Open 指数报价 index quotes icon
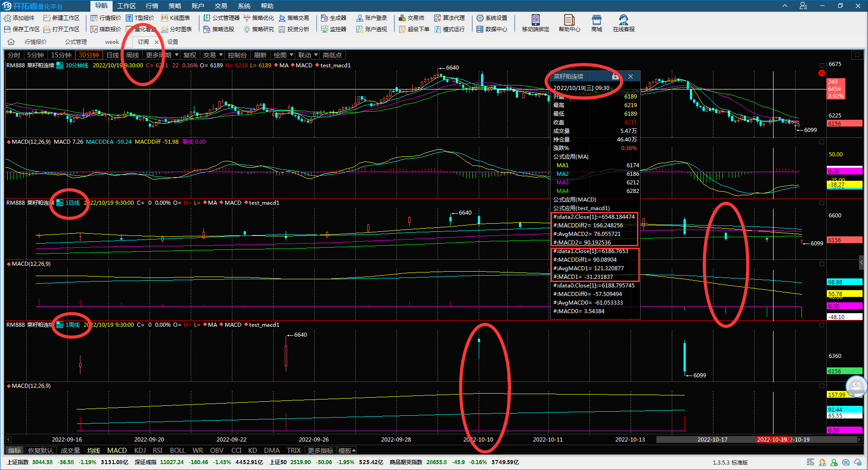 tap(94, 29)
